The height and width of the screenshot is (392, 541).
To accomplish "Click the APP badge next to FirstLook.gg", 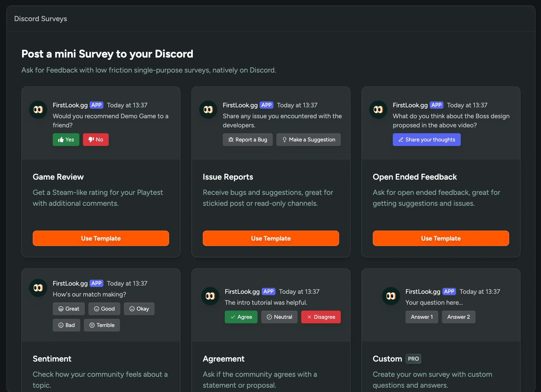I will [x=96, y=105].
